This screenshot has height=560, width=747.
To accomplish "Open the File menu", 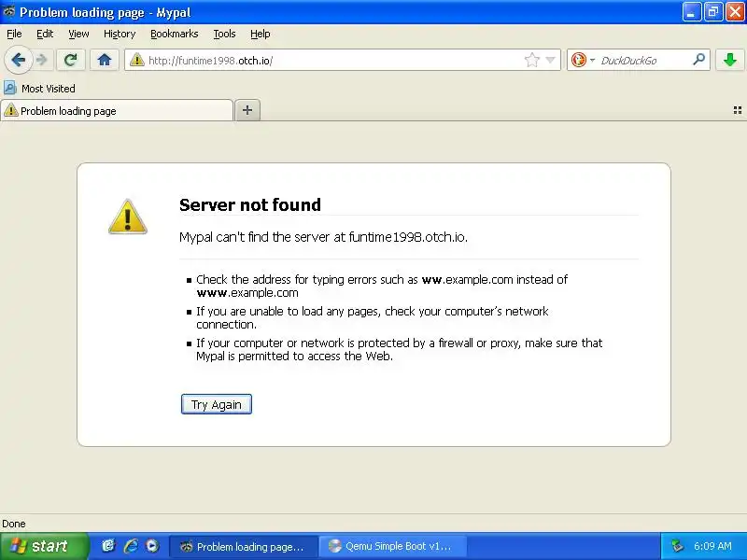I will (14, 34).
